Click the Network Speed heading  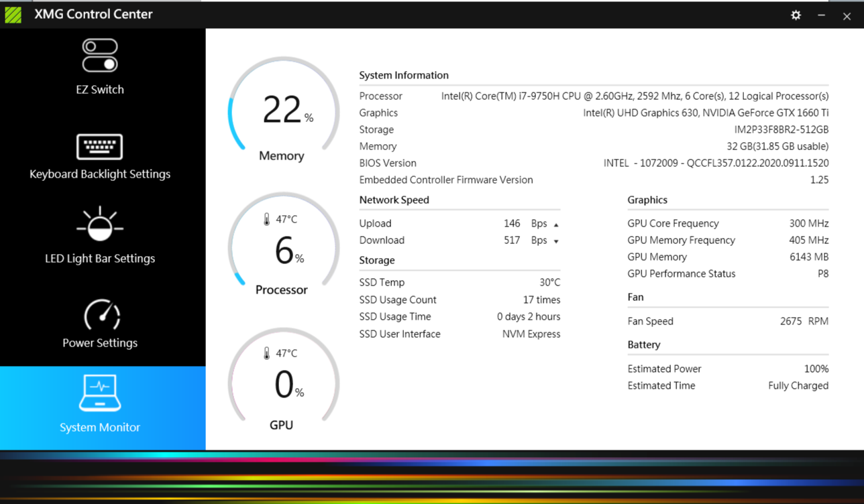pos(394,200)
